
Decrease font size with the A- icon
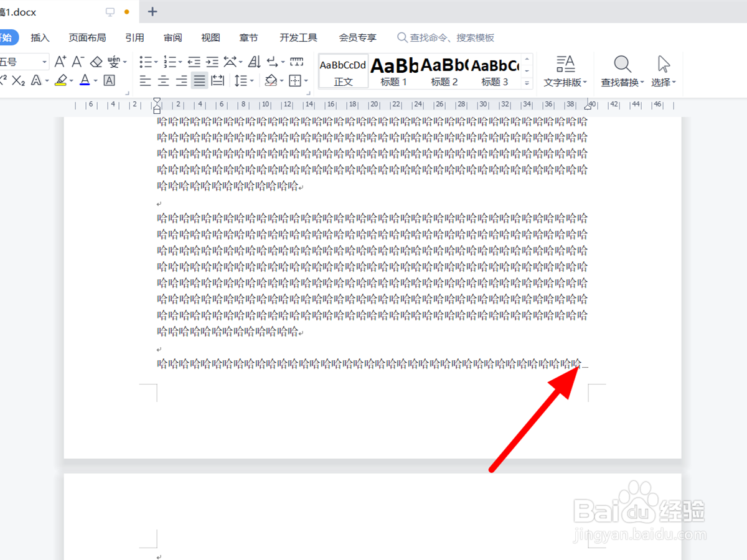[x=78, y=62]
